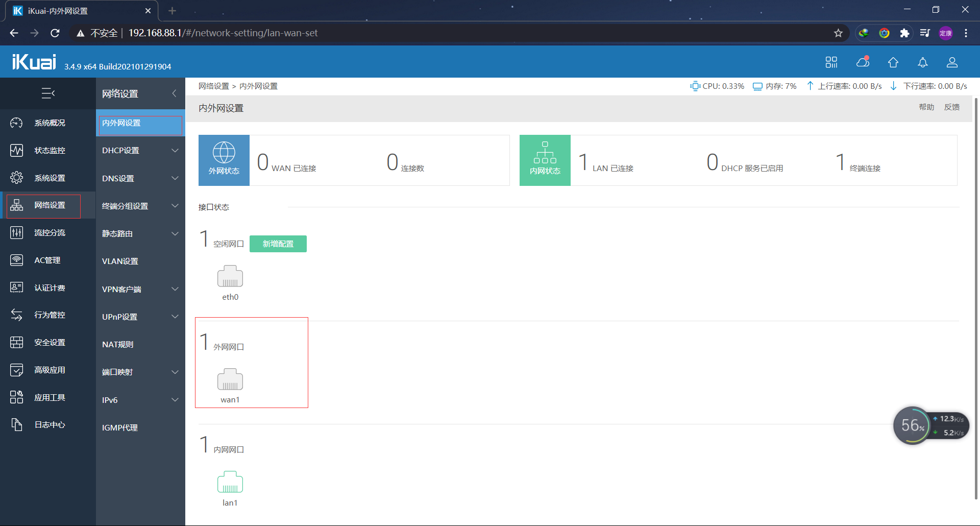
Task: Click the Chrome profile avatar
Action: click(x=946, y=33)
